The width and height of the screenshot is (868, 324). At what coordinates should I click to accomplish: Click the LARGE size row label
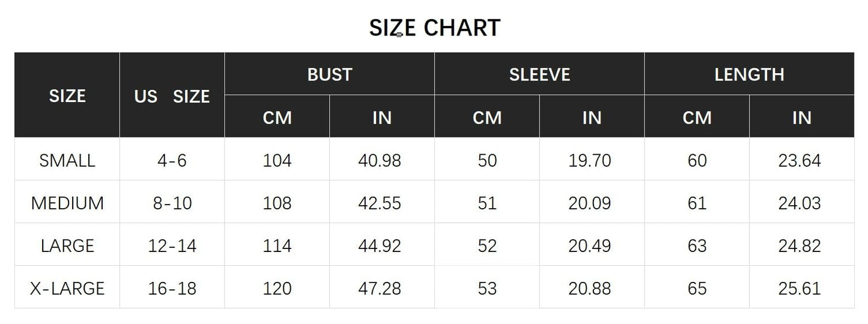pos(67,245)
